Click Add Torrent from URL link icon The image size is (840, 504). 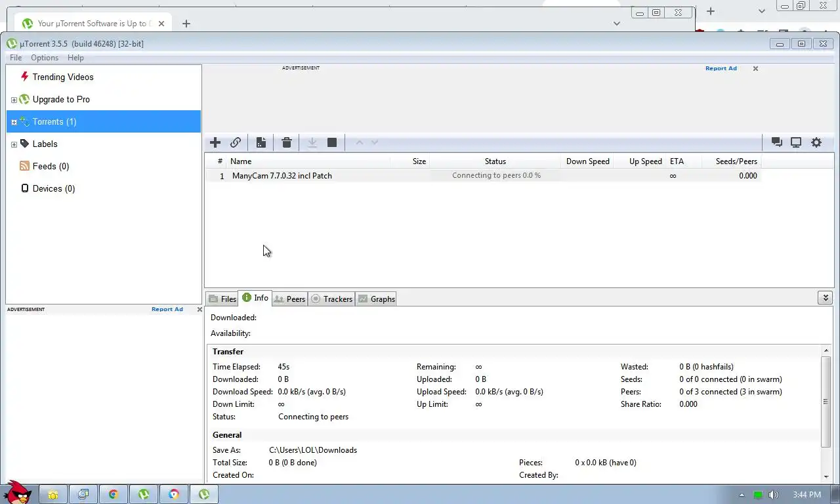click(x=236, y=142)
